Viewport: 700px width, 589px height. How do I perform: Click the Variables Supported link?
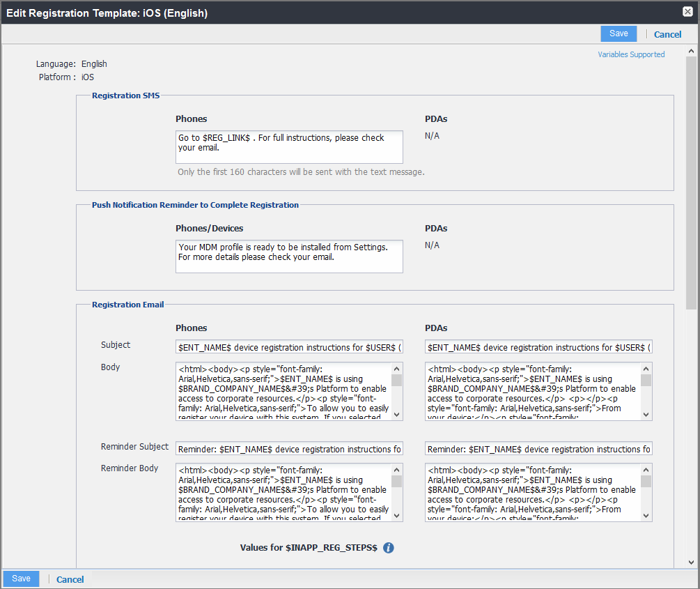point(631,54)
